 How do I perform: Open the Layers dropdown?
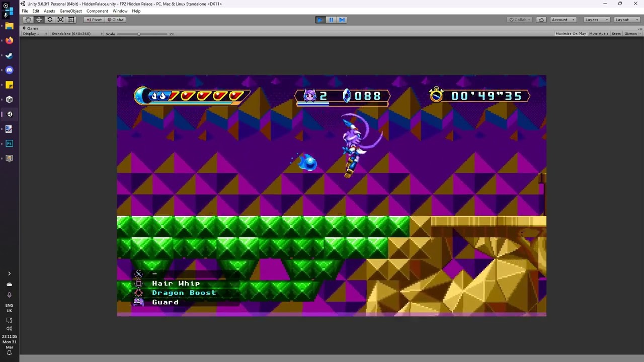coord(597,20)
